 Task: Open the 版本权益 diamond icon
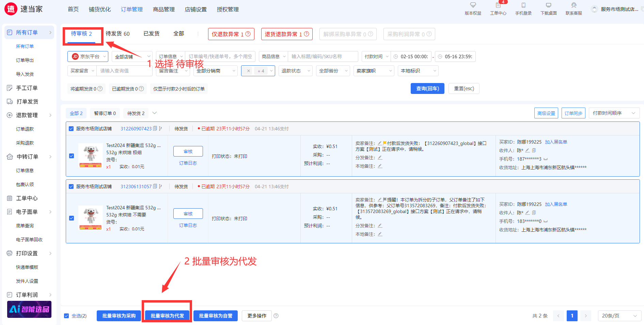[473, 5]
